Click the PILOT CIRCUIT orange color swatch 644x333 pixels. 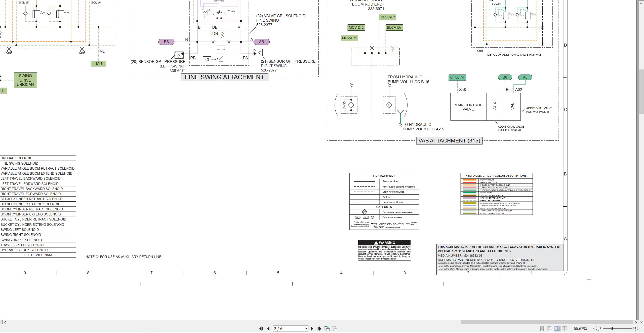click(x=469, y=180)
